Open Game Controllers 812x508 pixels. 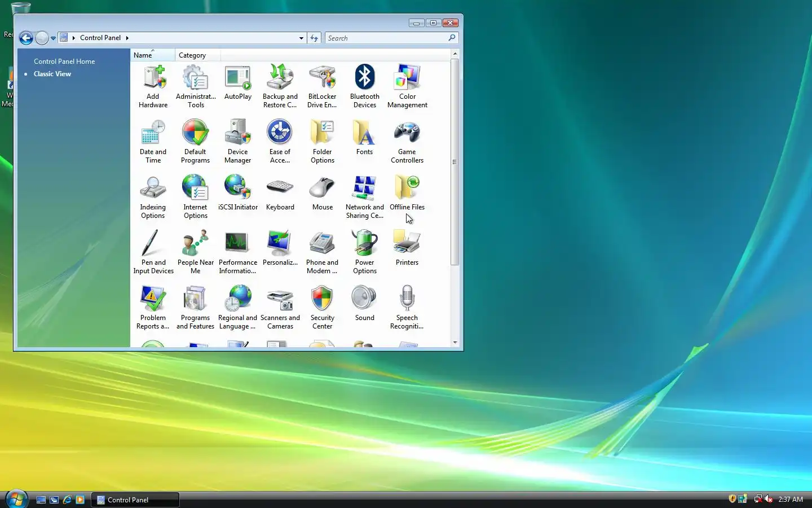pyautogui.click(x=407, y=141)
